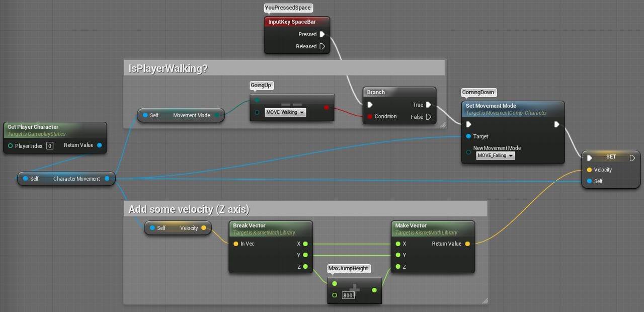The height and width of the screenshot is (312, 644).
Task: Click the 800 value field on add node
Action: [x=348, y=295]
